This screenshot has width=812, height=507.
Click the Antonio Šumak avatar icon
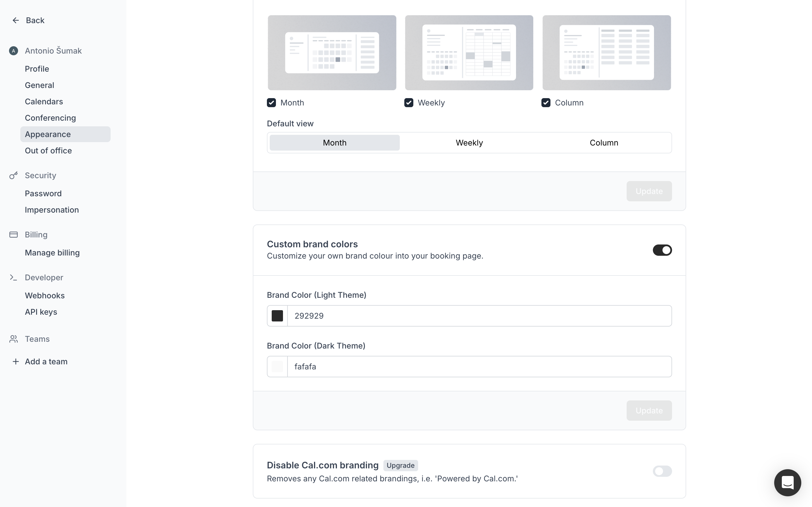(14, 51)
